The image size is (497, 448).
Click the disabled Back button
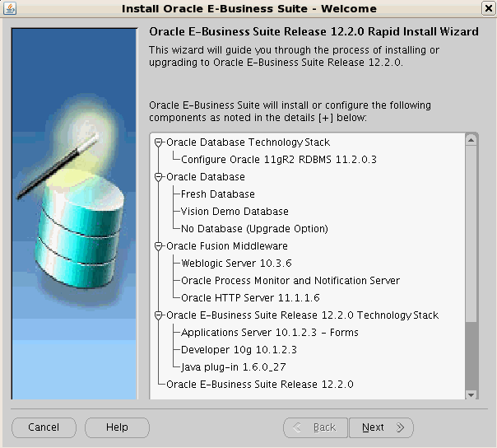pos(315,427)
